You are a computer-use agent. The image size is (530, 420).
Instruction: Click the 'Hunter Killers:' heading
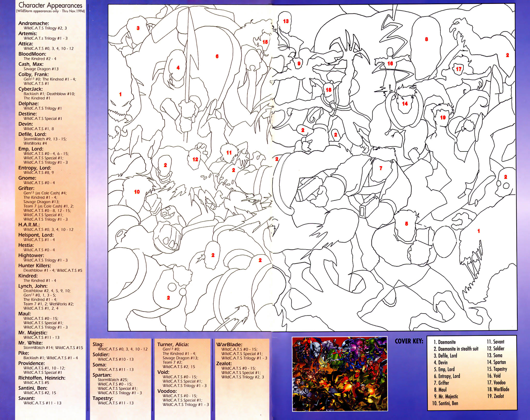coord(35,265)
